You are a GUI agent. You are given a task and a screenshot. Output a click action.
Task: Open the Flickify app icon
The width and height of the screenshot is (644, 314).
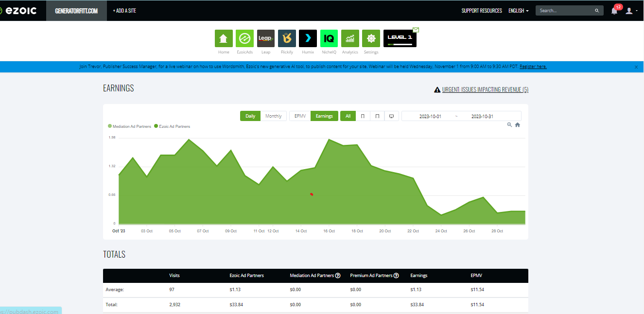[287, 38]
